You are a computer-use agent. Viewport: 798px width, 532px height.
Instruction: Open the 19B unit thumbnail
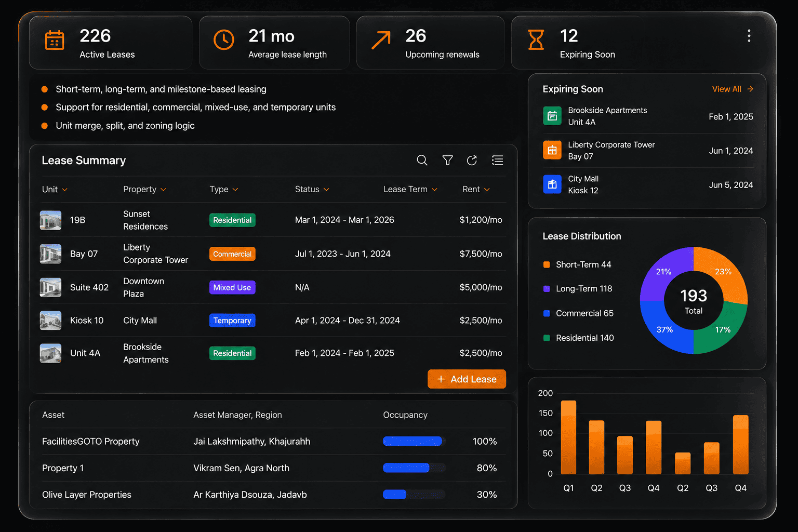coord(51,220)
